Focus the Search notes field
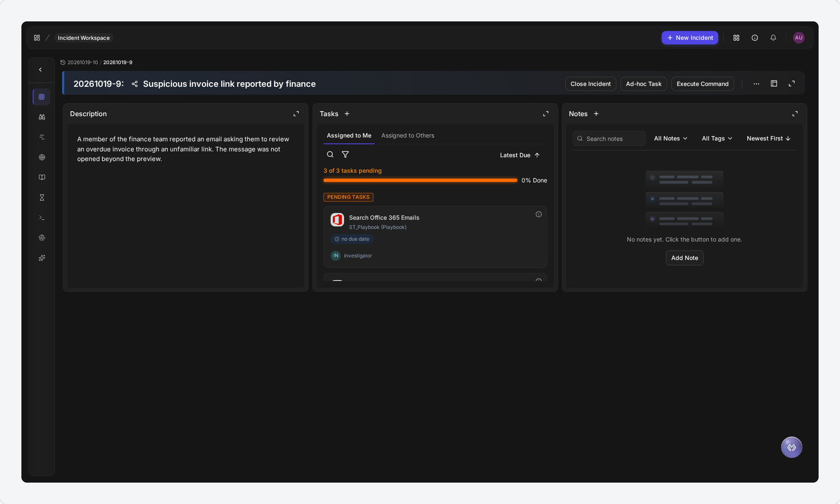The width and height of the screenshot is (840, 504). 609,138
